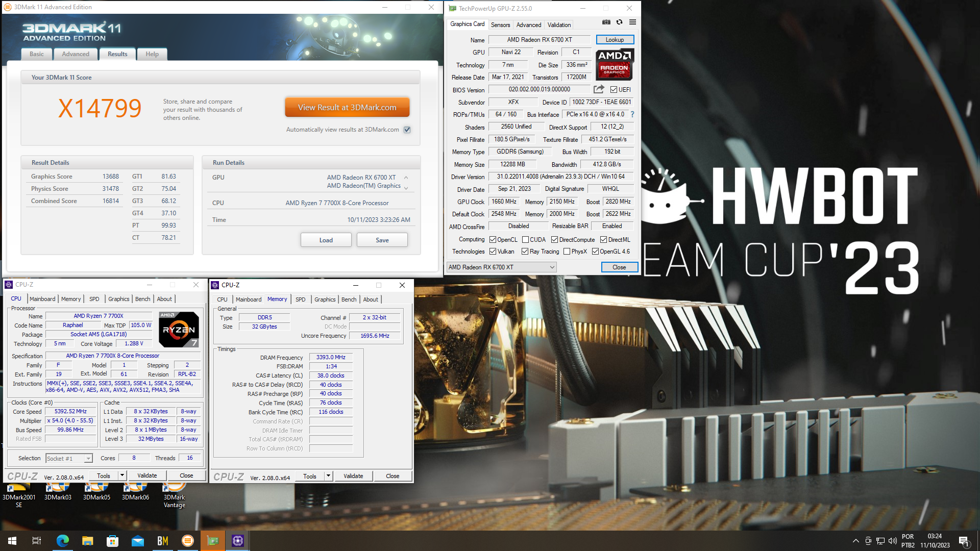Viewport: 980px width, 551px height.
Task: Click the Load button in Run Details
Action: tap(326, 240)
